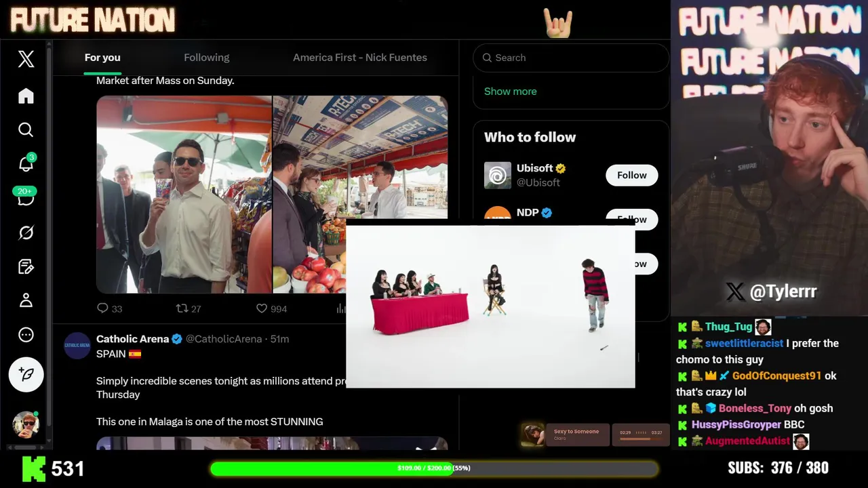Click the magnifier icon in the search box
Viewport: 868px width, 488px height.
pos(487,58)
